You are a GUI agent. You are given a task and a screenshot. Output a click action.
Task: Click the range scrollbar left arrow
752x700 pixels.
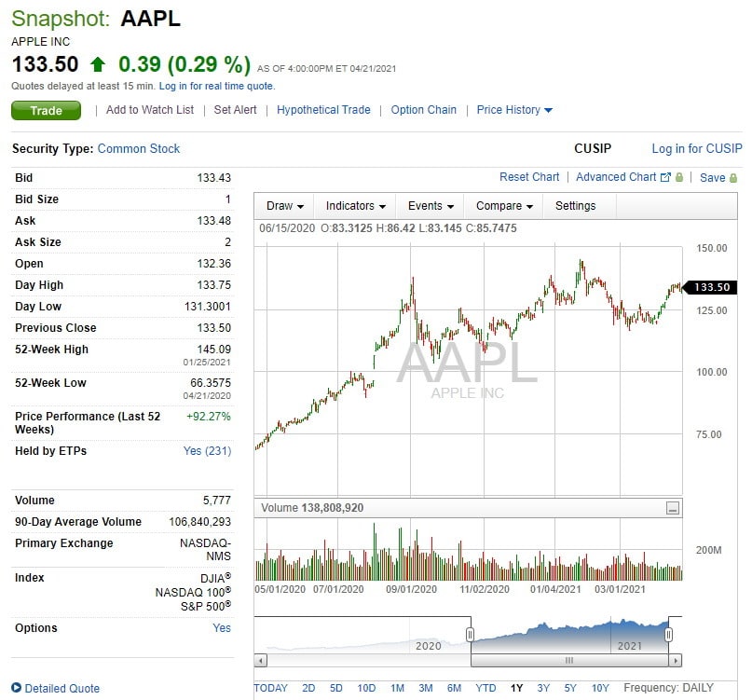pyautogui.click(x=260, y=661)
